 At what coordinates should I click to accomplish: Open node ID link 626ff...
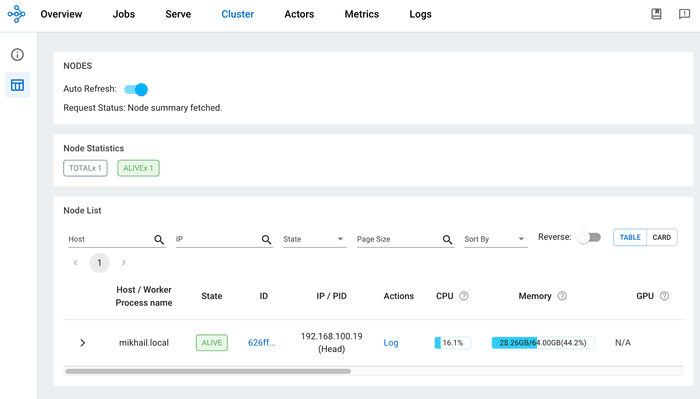pyautogui.click(x=262, y=343)
